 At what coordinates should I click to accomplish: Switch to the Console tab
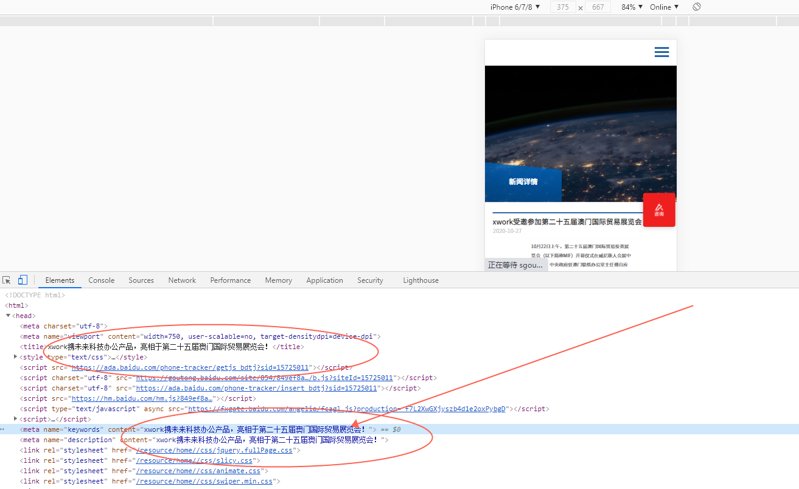tap(101, 280)
